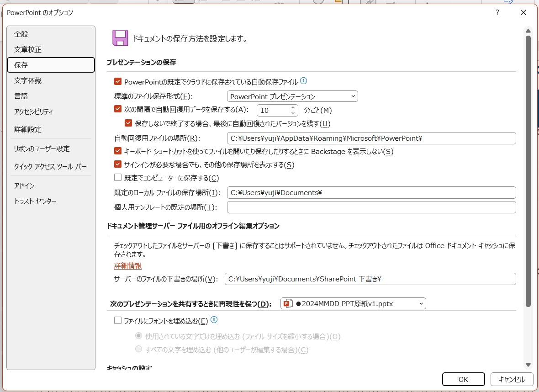Increase the autorecover minutes spinner

293,107
